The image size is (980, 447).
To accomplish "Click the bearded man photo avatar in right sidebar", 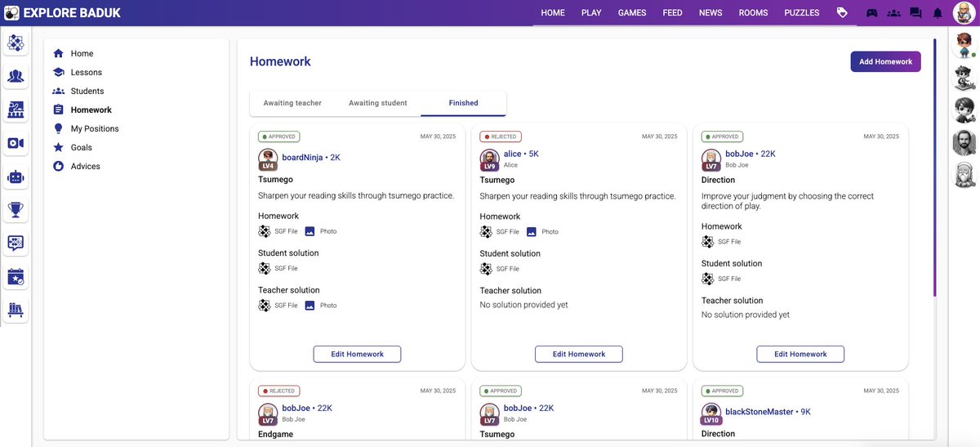I will (964, 142).
